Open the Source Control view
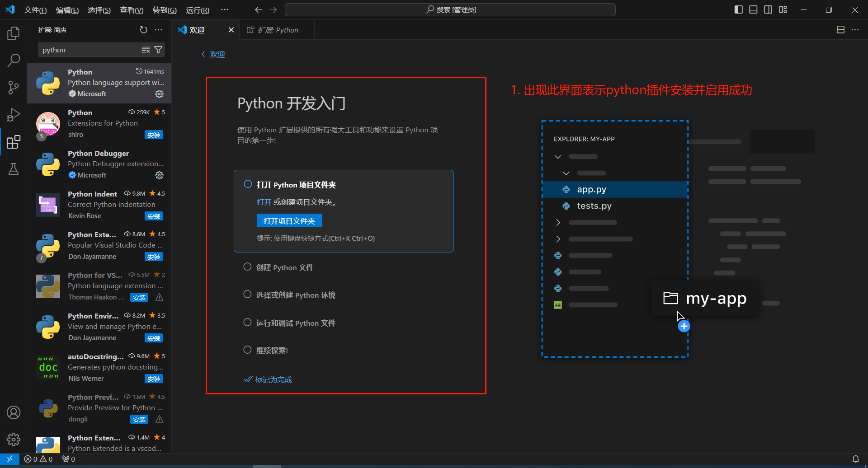 [14, 88]
